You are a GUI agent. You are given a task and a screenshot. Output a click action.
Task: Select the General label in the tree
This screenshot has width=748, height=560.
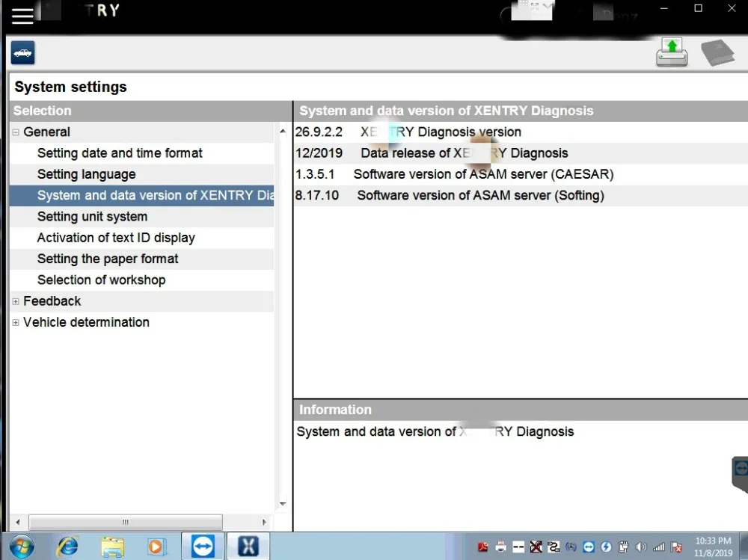[x=46, y=132]
